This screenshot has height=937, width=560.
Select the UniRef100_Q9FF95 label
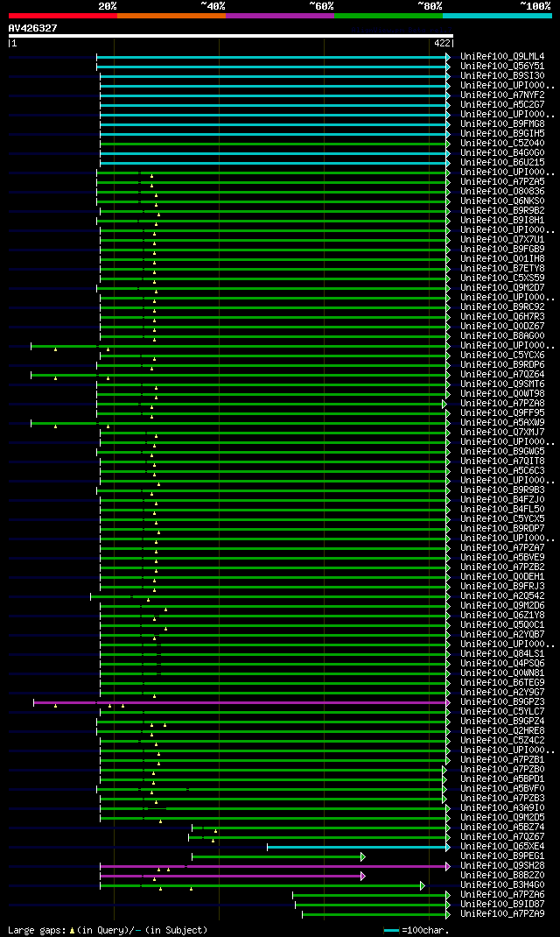(x=502, y=413)
